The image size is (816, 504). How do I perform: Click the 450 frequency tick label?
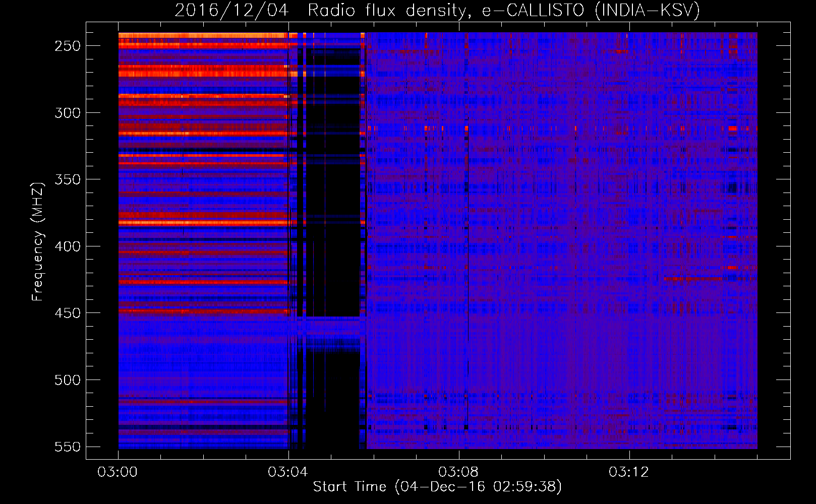(x=68, y=313)
